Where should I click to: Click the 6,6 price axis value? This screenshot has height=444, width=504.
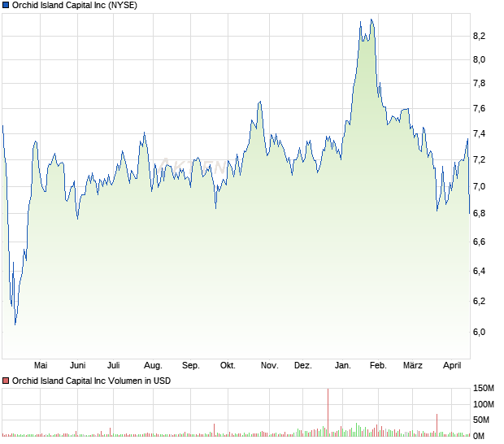pyautogui.click(x=479, y=242)
